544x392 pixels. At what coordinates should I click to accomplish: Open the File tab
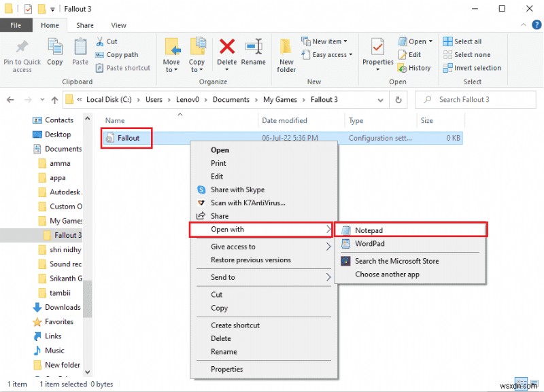click(16, 25)
